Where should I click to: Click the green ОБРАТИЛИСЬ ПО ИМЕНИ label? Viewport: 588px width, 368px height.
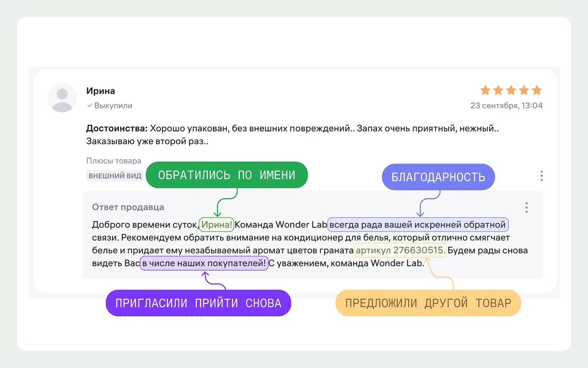226,175
